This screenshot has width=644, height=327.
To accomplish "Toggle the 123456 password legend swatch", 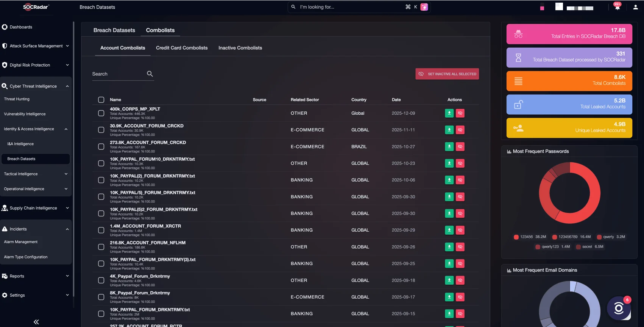I will pyautogui.click(x=516, y=237).
